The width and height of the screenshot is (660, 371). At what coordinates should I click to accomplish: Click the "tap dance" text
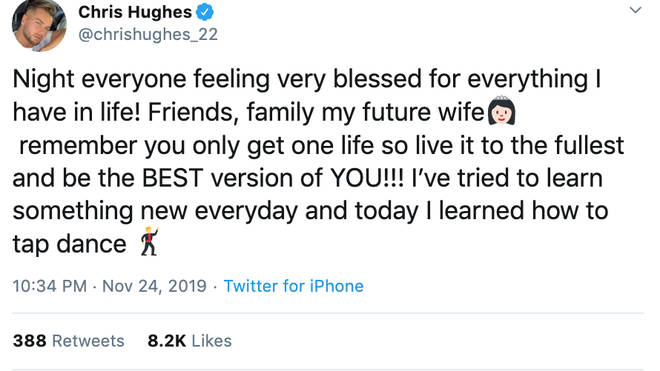pos(69,244)
